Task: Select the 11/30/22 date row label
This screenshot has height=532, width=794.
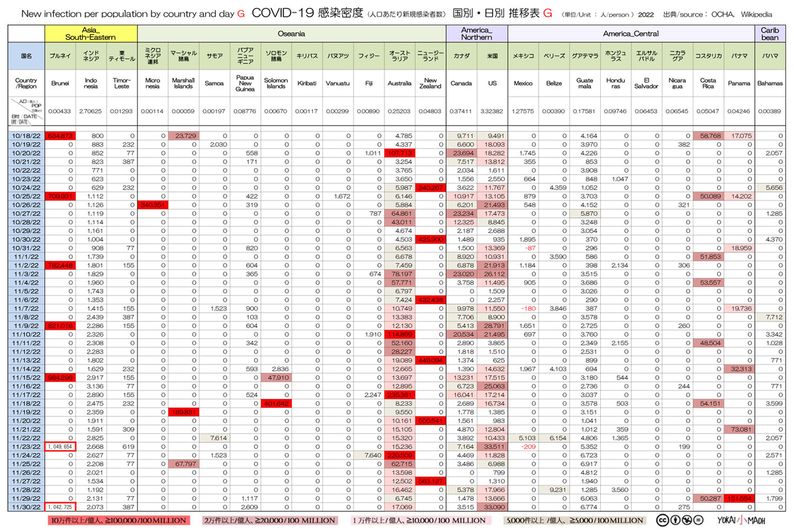Action: [26, 506]
